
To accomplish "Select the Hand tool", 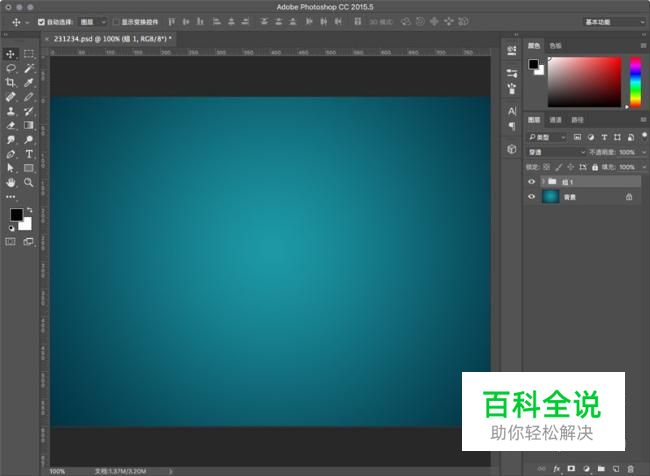I will (x=11, y=183).
